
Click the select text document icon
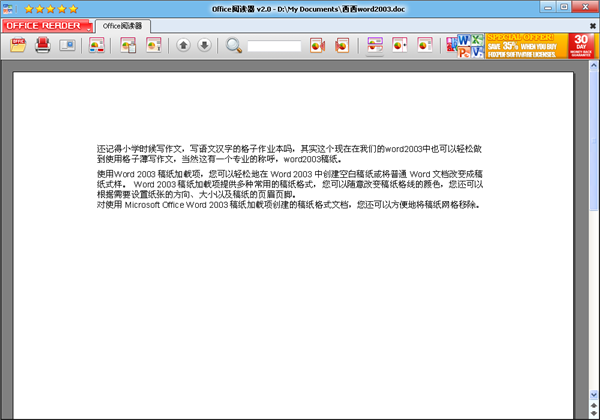point(153,45)
